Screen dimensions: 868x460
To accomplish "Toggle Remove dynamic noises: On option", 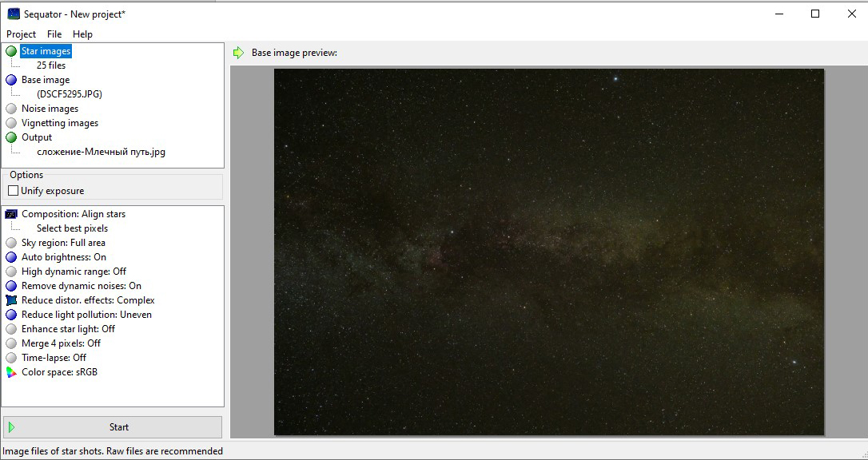I will (82, 286).
